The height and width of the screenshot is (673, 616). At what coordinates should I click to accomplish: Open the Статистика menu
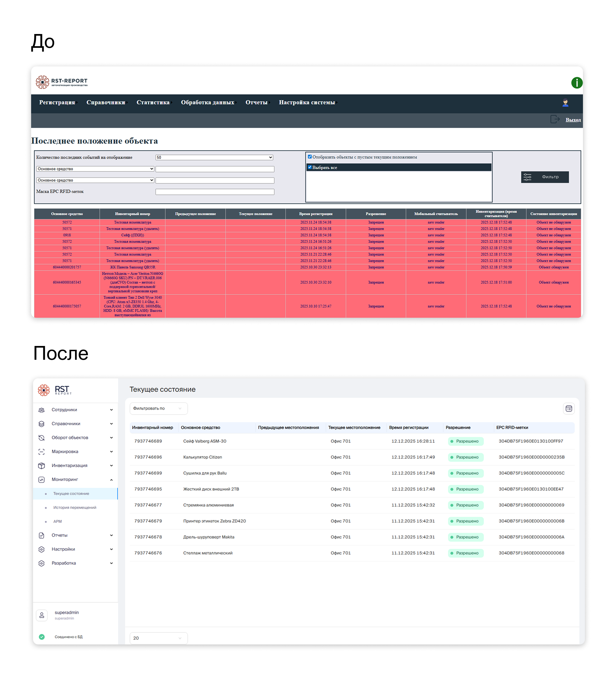point(153,102)
